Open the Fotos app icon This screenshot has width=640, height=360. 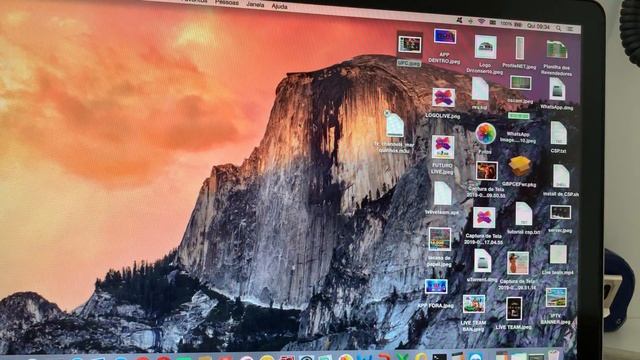point(485,133)
